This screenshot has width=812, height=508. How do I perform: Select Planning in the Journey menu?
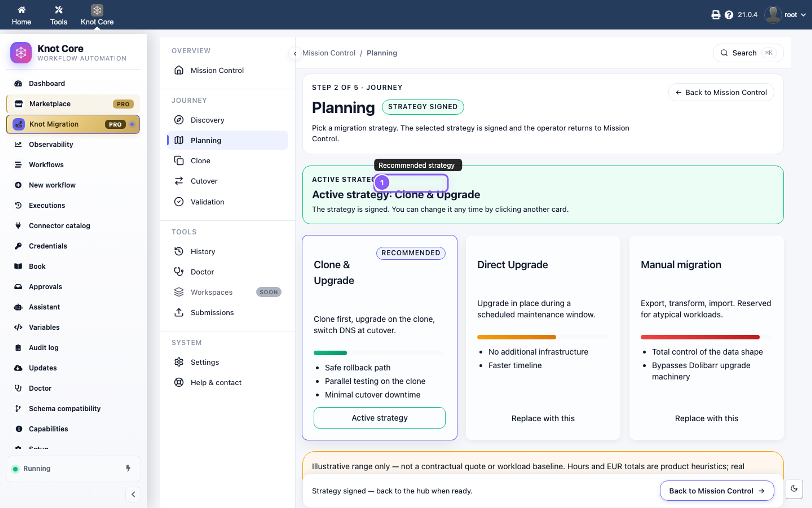click(x=228, y=140)
